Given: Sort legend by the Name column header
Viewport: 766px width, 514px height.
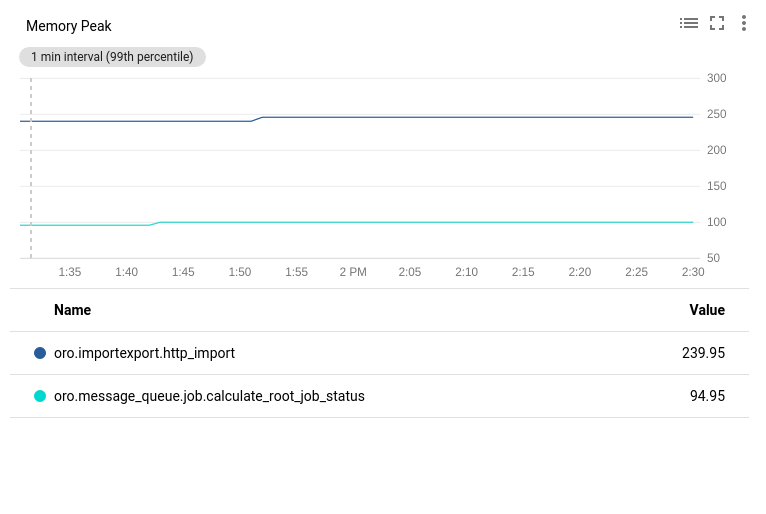Looking at the screenshot, I should click(x=72, y=310).
